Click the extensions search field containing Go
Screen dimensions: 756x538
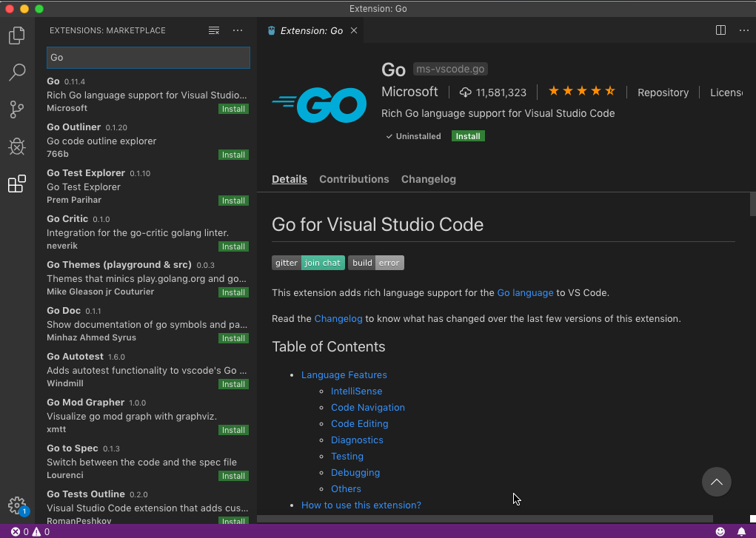coord(148,58)
